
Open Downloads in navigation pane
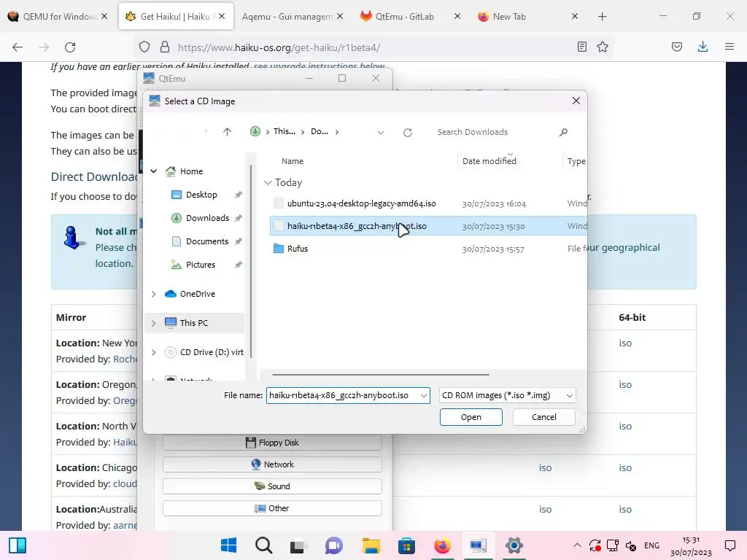(207, 217)
